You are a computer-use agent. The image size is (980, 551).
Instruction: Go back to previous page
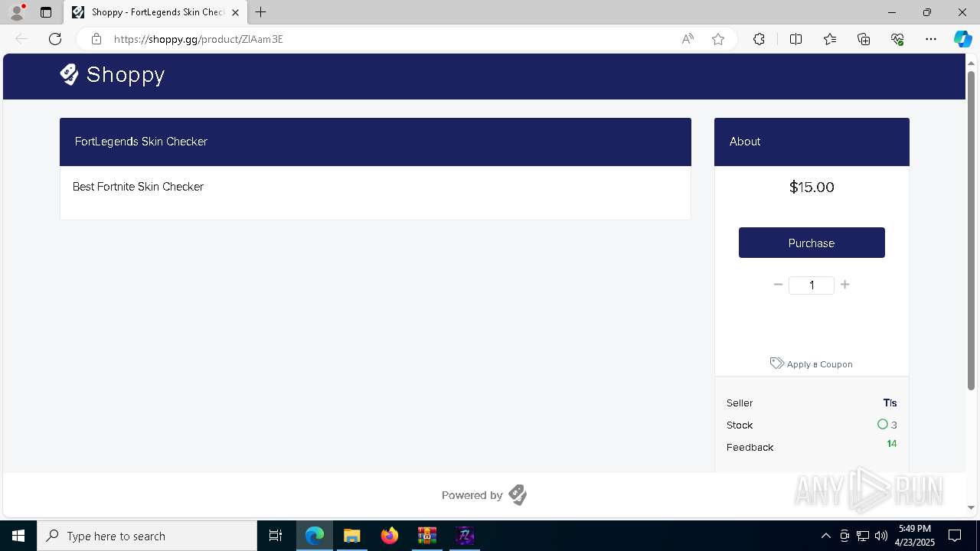[x=21, y=39]
